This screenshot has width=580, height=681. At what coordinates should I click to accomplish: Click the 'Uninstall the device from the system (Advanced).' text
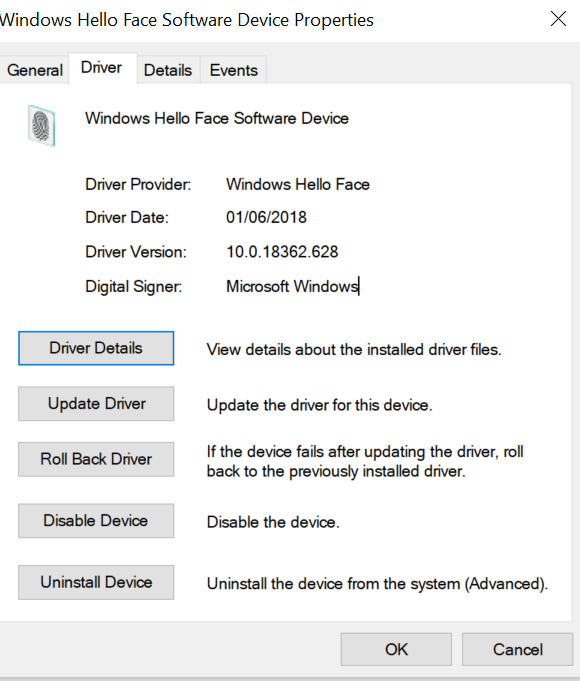click(x=377, y=584)
